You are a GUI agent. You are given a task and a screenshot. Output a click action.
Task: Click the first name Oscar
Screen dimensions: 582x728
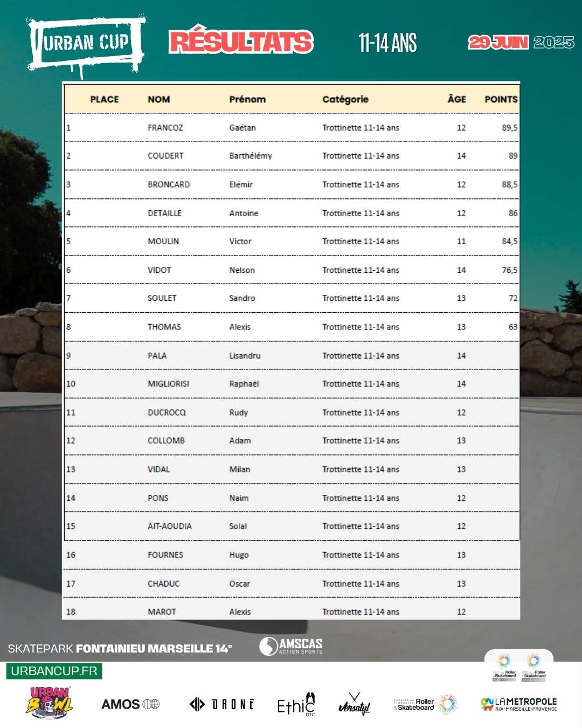pyautogui.click(x=240, y=583)
